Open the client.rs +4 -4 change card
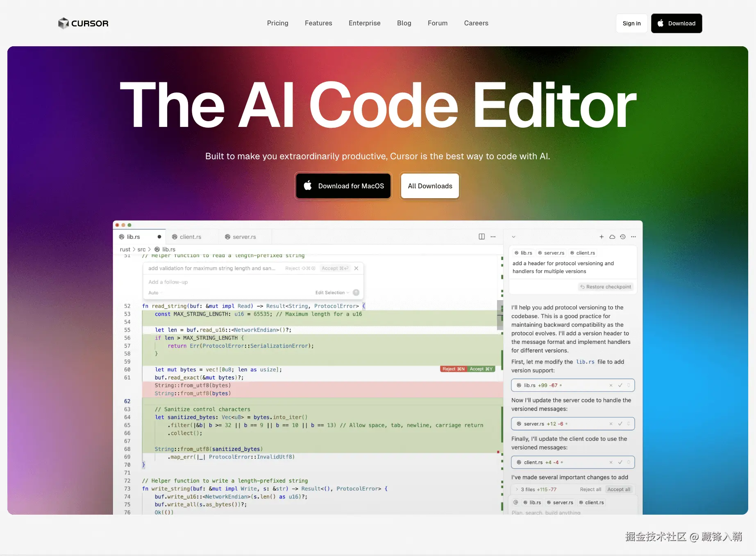Viewport: 756px width, 556px height. (x=573, y=462)
